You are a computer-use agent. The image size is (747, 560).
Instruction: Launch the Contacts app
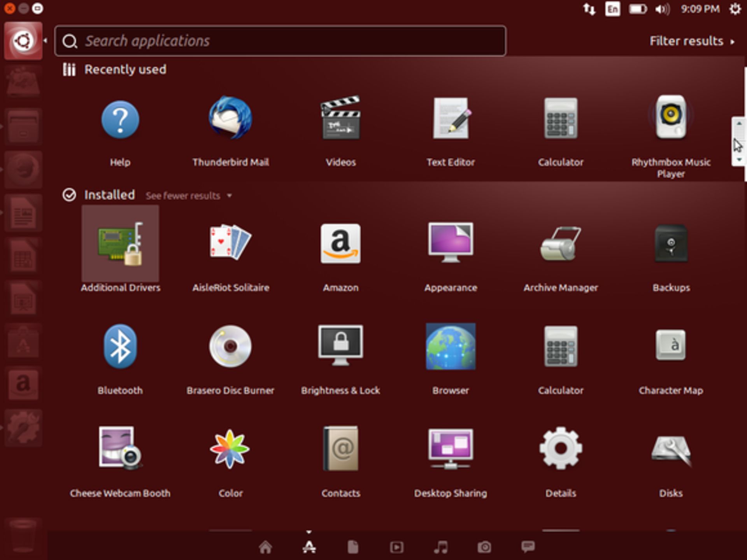[x=340, y=448]
